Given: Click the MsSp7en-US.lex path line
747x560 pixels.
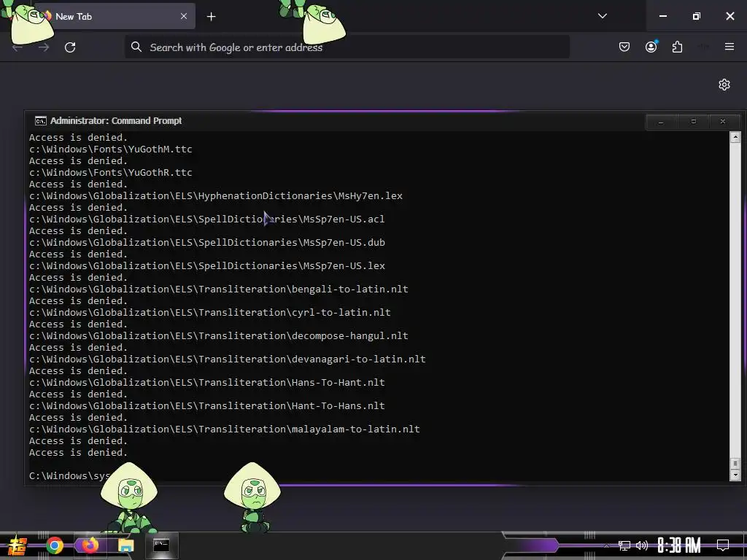Looking at the screenshot, I should [x=206, y=265].
